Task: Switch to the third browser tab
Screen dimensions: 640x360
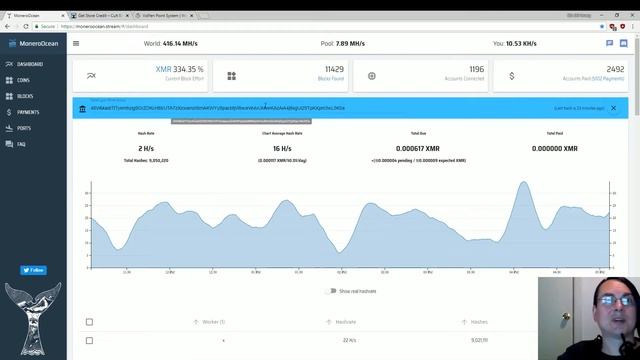Action: (x=164, y=16)
